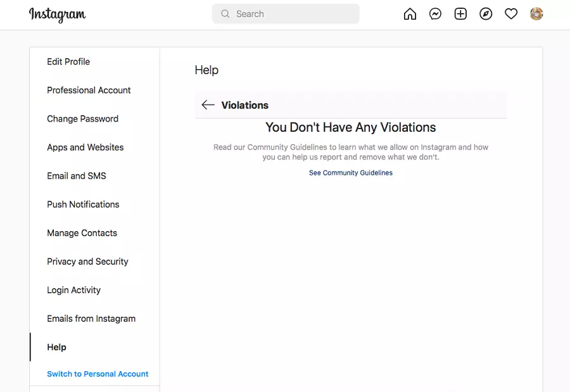The image size is (570, 392).
Task: Go to Change Password section
Action: click(82, 118)
